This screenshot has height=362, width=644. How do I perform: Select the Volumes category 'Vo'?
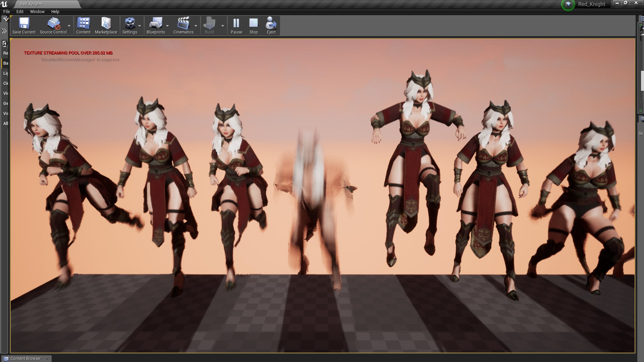point(5,114)
